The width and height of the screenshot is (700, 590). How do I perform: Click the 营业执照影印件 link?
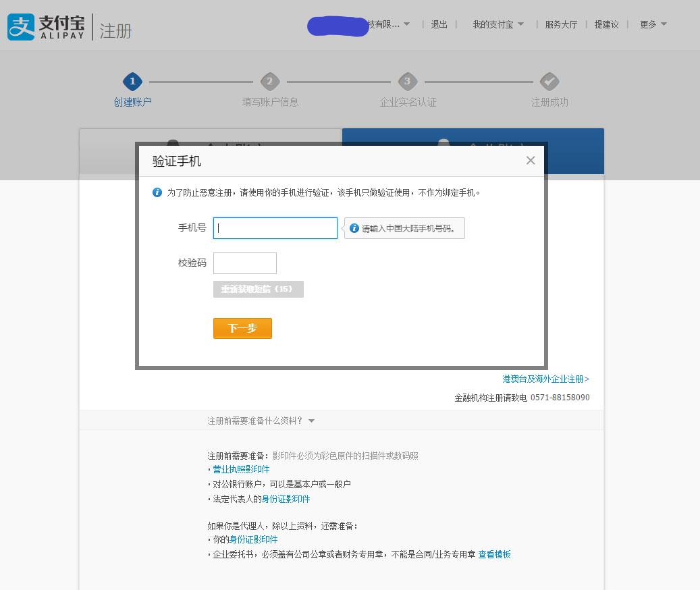(x=241, y=468)
